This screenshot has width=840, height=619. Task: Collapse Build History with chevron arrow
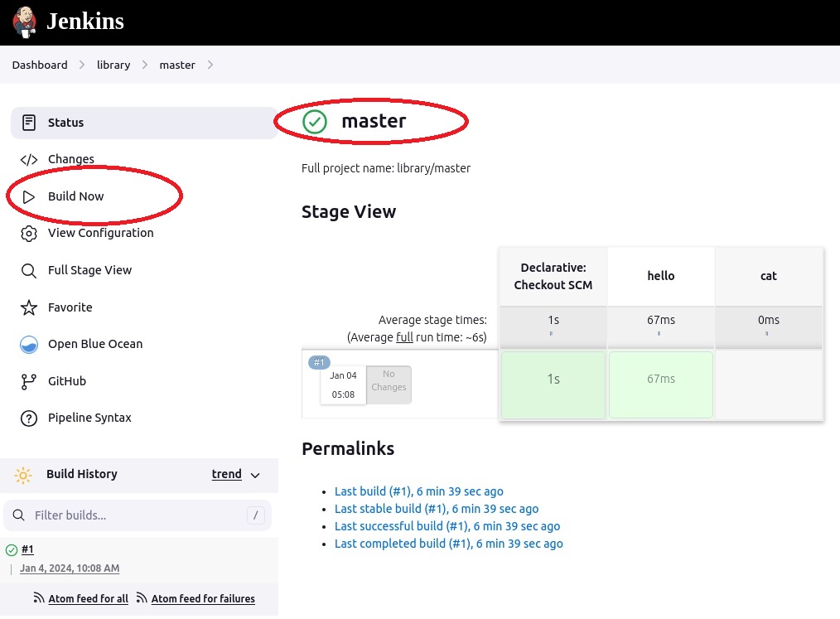[x=255, y=476]
